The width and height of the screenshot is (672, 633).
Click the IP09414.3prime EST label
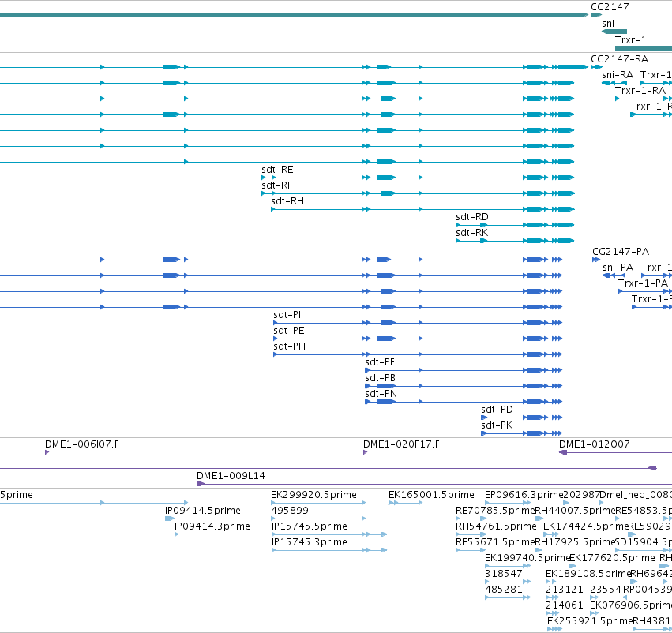coord(212,526)
